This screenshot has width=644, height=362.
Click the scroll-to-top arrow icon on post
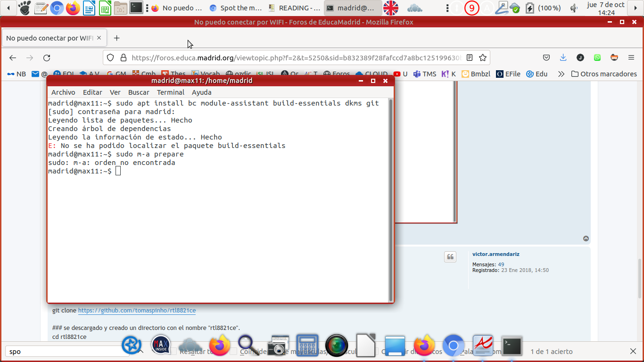(586, 239)
